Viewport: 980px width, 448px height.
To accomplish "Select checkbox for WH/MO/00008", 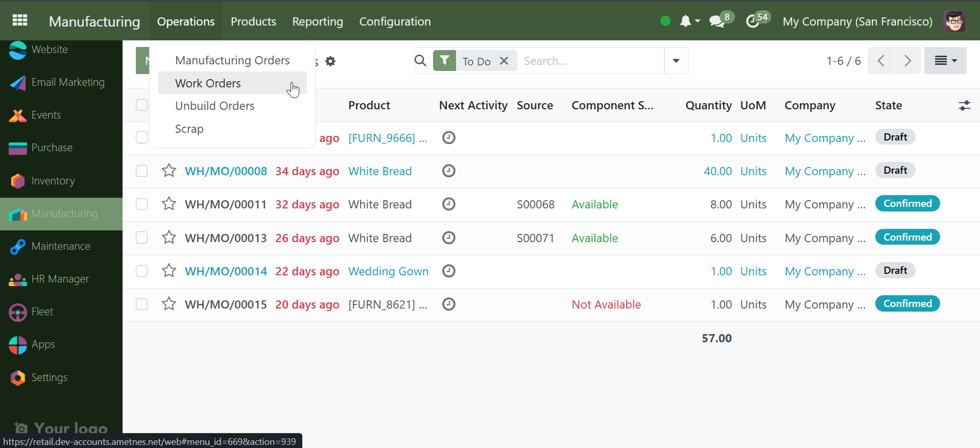I will click(141, 171).
